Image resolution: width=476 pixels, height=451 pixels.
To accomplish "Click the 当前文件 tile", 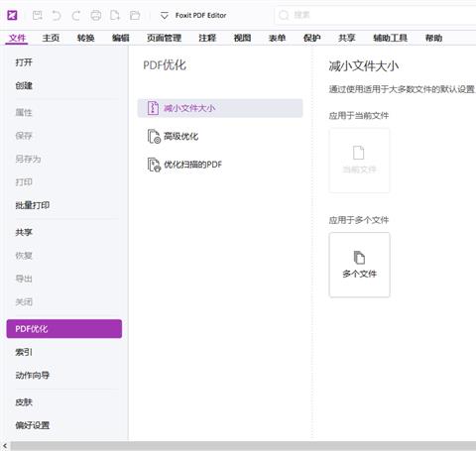I will click(359, 161).
